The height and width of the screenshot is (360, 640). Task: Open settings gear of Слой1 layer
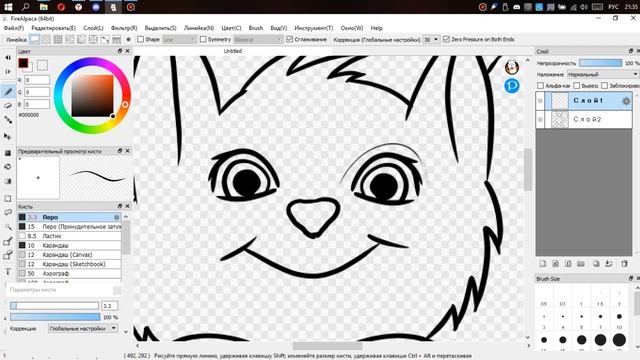tap(626, 101)
